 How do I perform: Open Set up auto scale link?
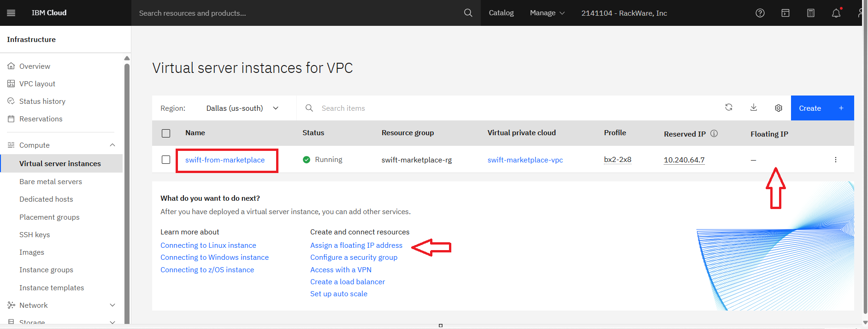[339, 293]
